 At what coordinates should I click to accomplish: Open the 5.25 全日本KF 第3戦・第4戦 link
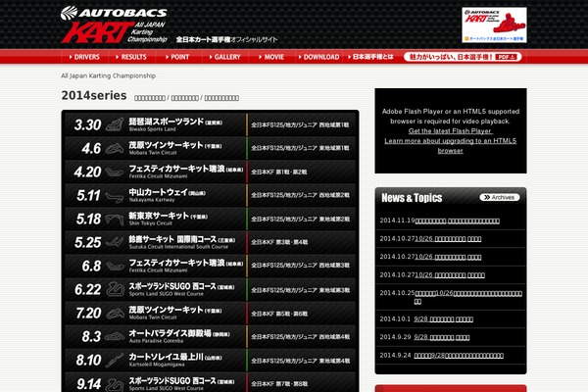(x=279, y=242)
